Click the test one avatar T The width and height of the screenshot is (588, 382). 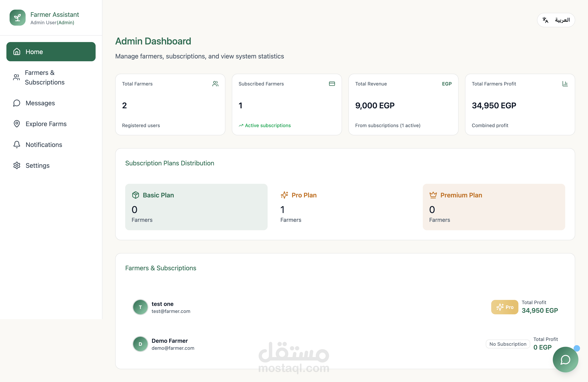tap(140, 307)
